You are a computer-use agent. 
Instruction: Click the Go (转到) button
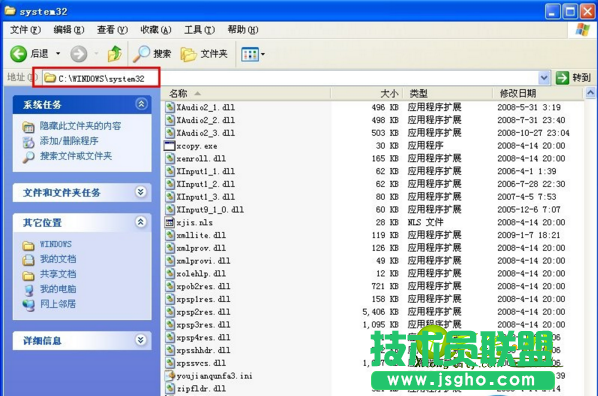tap(573, 78)
